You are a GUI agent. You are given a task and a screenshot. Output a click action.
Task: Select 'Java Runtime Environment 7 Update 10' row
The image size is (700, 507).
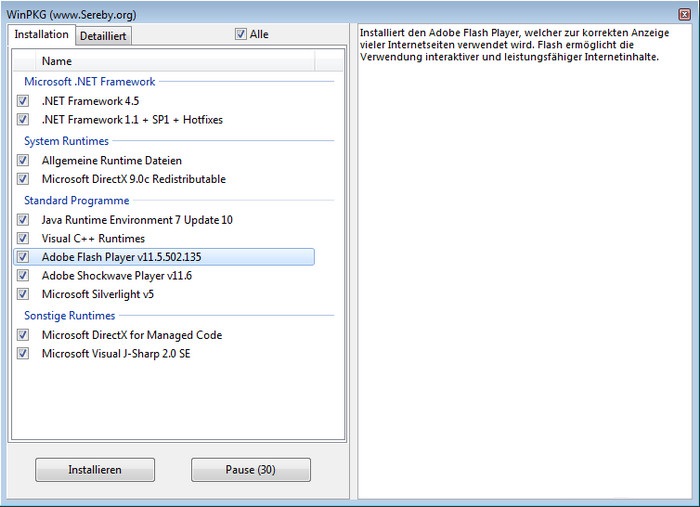coord(164,220)
